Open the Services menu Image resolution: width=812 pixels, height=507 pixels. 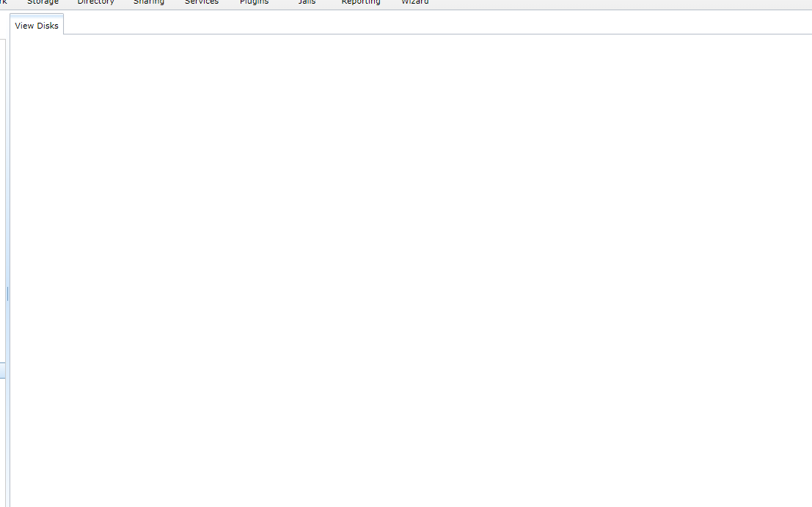pos(202,2)
